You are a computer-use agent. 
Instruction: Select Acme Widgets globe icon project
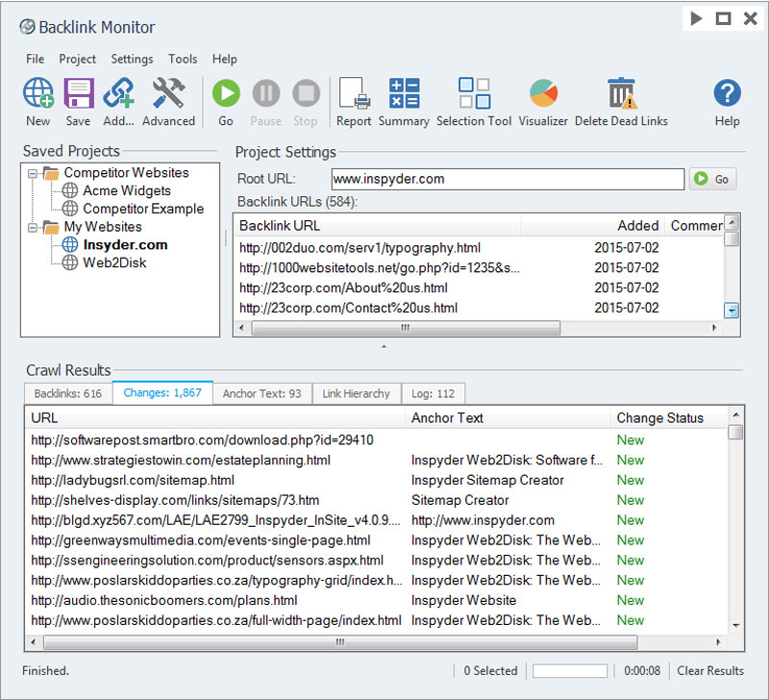pyautogui.click(x=69, y=190)
